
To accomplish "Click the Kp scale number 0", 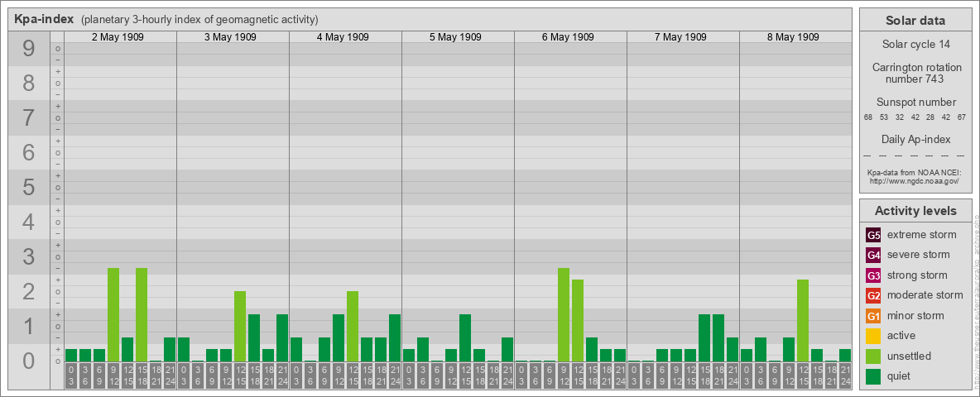I will (x=28, y=361).
